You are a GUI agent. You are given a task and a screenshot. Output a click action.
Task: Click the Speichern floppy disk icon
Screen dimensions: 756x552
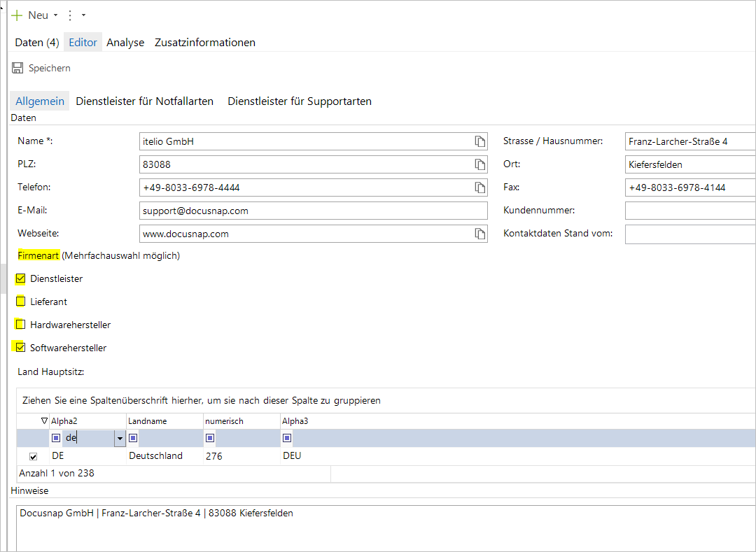17,68
